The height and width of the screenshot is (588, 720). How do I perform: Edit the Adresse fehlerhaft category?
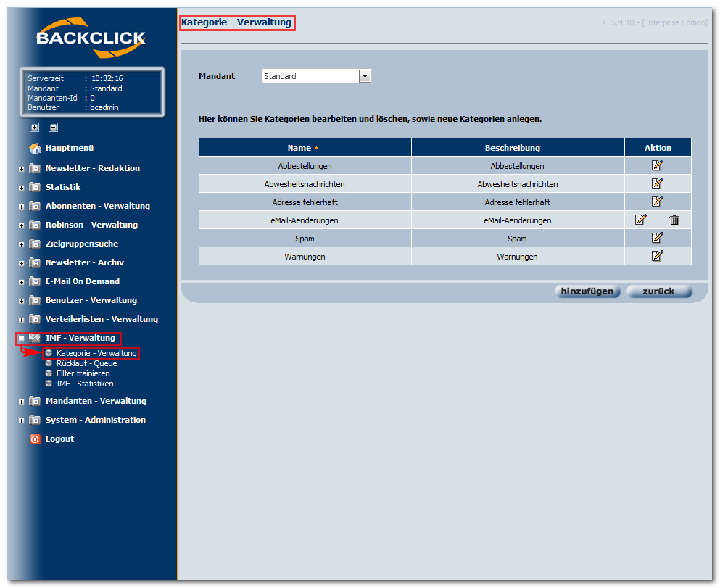click(657, 202)
